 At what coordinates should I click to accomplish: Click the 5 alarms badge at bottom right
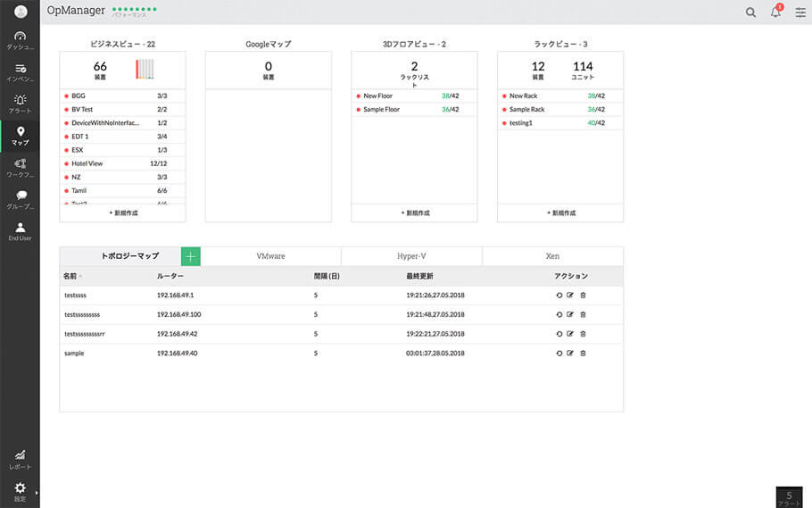click(789, 497)
